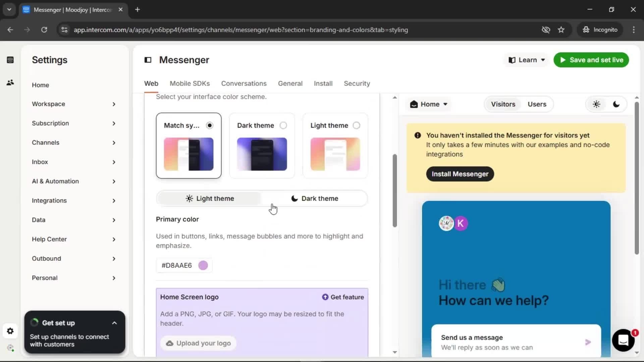Image resolution: width=644 pixels, height=362 pixels.
Task: Show preview for Visitors
Action: (x=503, y=104)
